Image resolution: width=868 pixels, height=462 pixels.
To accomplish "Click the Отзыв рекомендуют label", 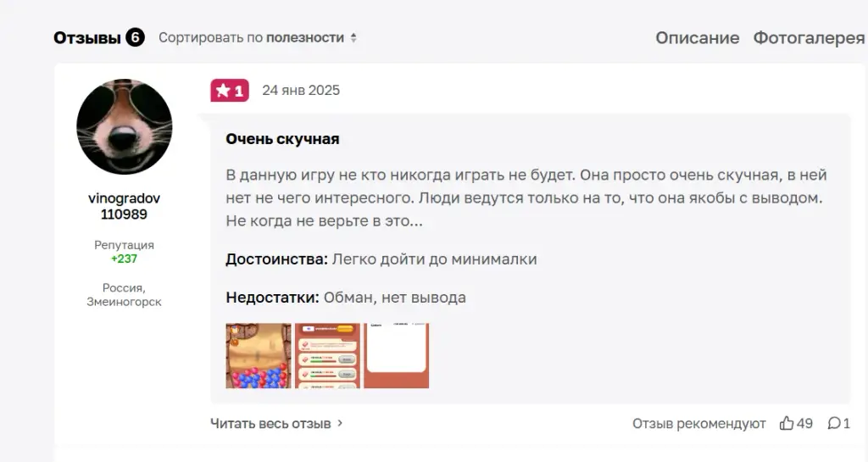I will coord(699,423).
